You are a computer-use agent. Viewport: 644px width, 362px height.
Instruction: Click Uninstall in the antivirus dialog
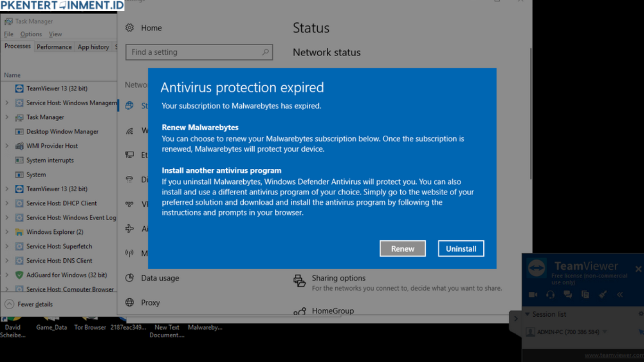pyautogui.click(x=461, y=248)
